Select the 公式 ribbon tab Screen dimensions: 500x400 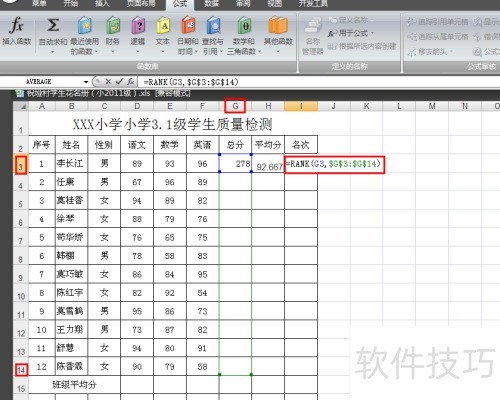coord(180,4)
